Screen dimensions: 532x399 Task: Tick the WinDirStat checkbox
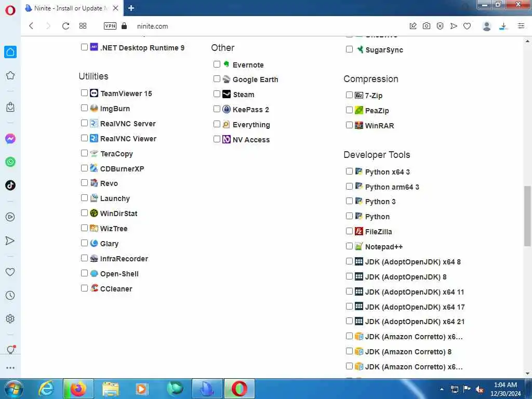coord(85,212)
